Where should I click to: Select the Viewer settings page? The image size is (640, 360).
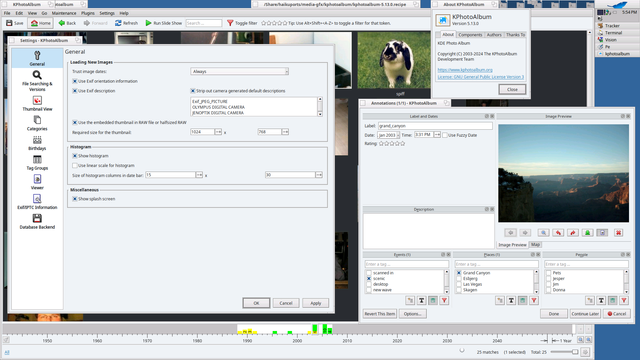(x=37, y=182)
